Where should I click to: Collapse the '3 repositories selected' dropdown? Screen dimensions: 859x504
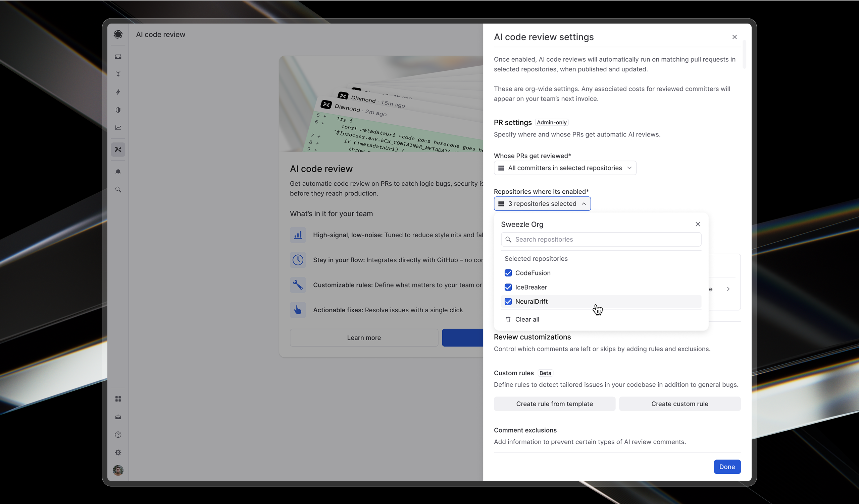pos(542,204)
